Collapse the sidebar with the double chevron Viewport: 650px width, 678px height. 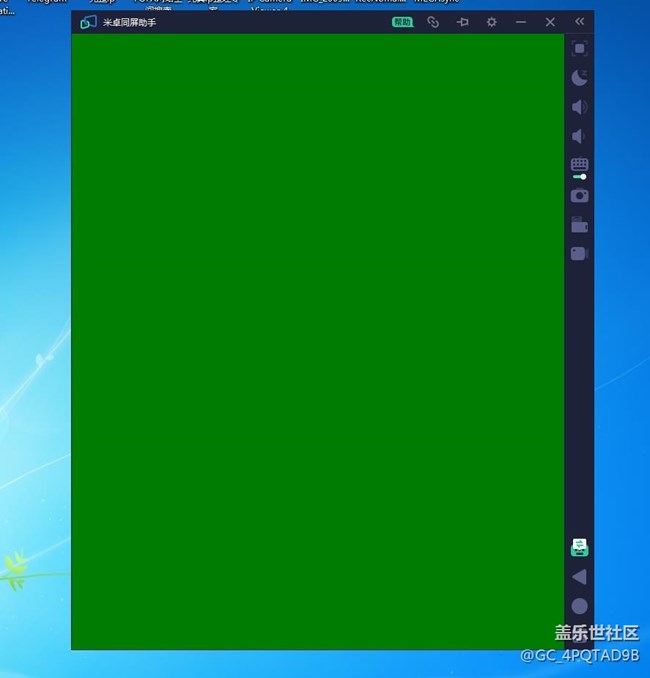579,22
